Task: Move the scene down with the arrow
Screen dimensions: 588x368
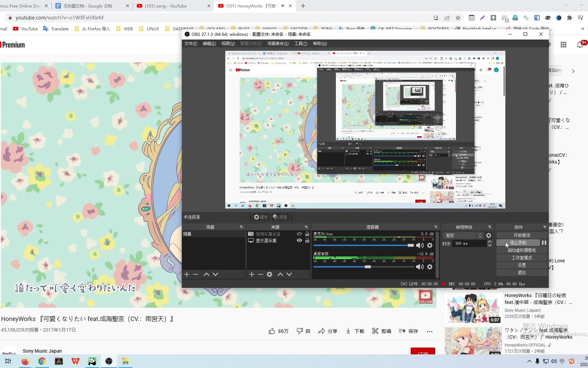Action: pos(215,274)
